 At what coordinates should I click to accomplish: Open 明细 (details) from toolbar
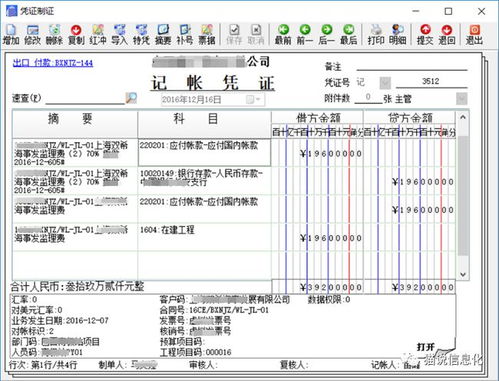click(398, 35)
